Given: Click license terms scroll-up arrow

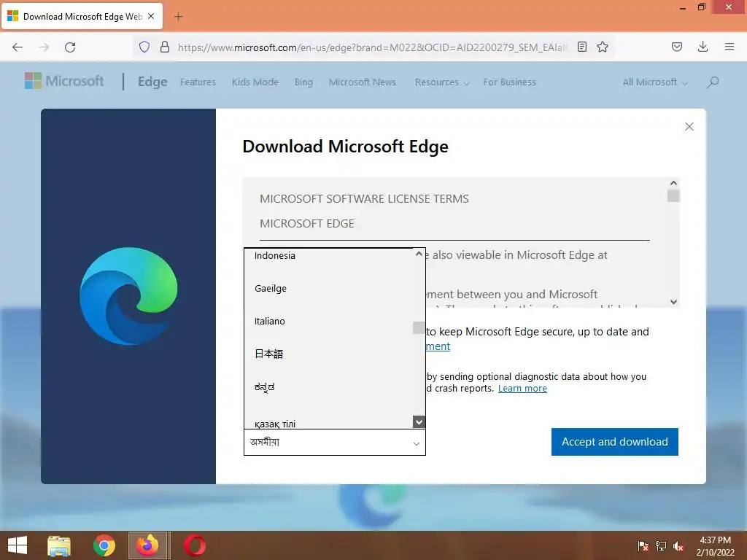Looking at the screenshot, I should click(673, 183).
